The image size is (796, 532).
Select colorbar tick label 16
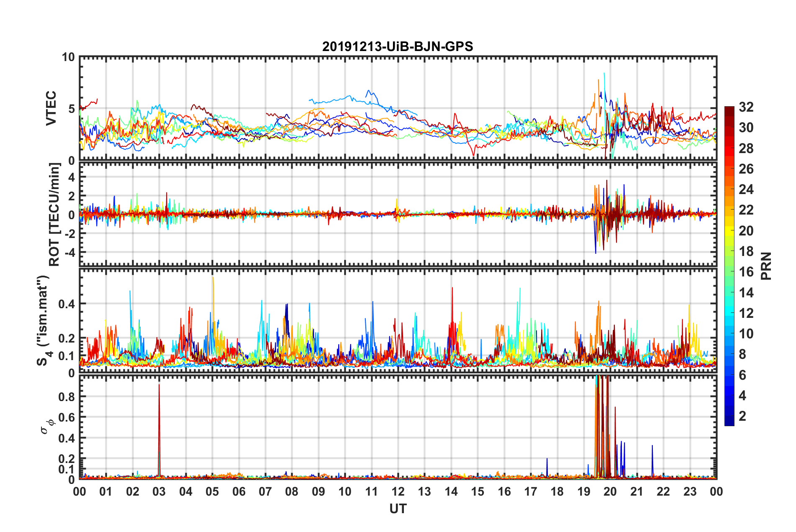click(x=746, y=272)
